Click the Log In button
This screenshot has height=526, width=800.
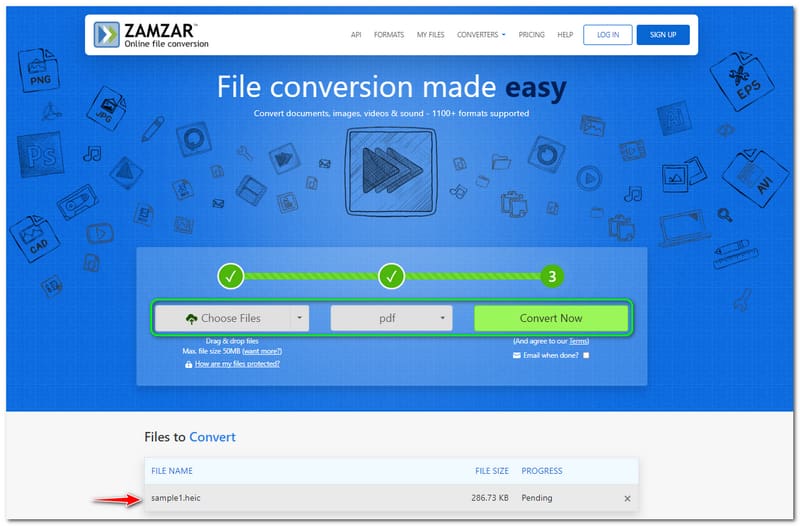[x=608, y=35]
